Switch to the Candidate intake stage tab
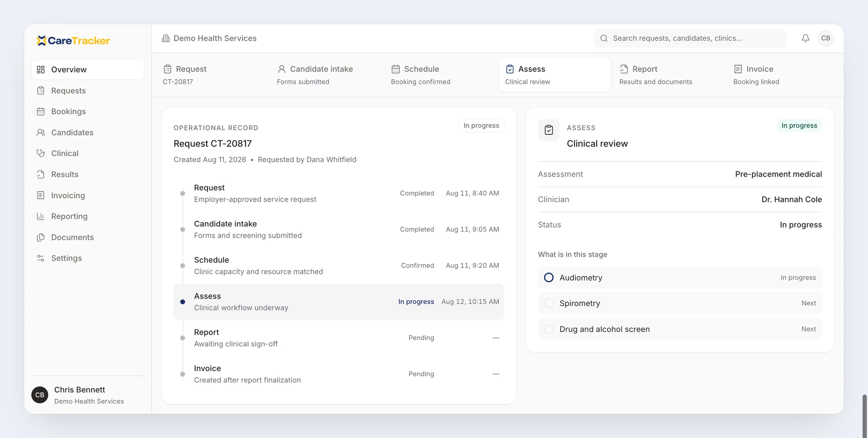Viewport: 868px width, 438px height. 327,75
